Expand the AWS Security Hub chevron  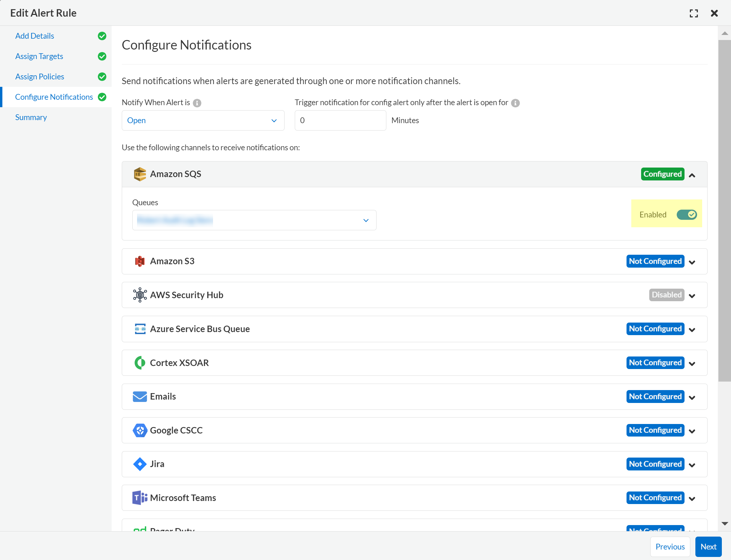point(692,296)
